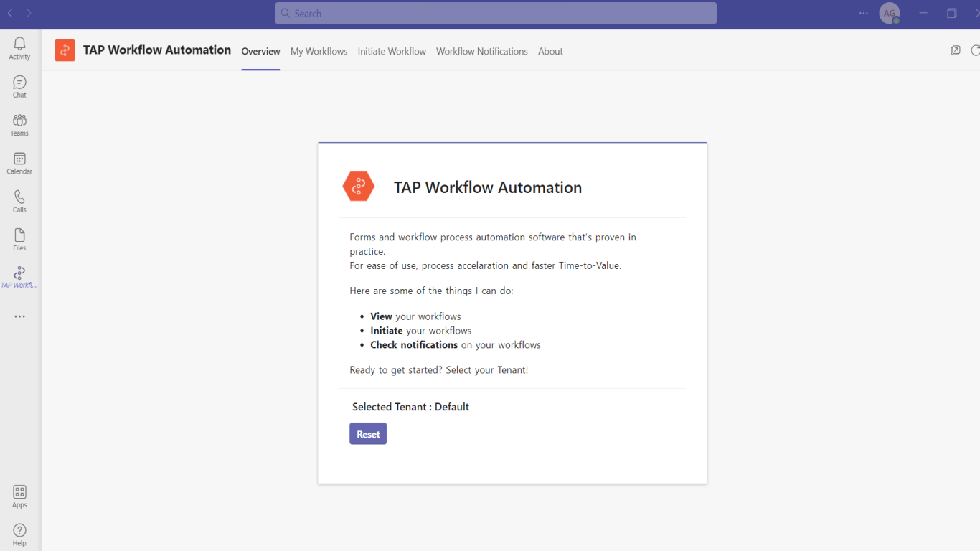Click the View your workflows bullet

(415, 316)
